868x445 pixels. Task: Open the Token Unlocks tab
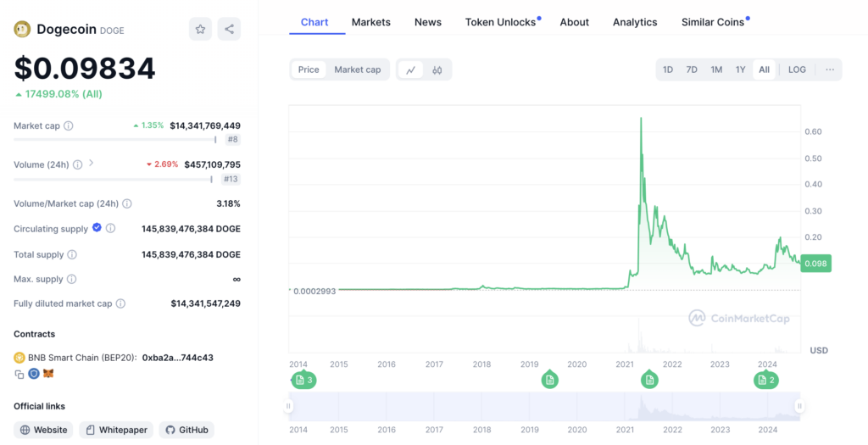[500, 22]
